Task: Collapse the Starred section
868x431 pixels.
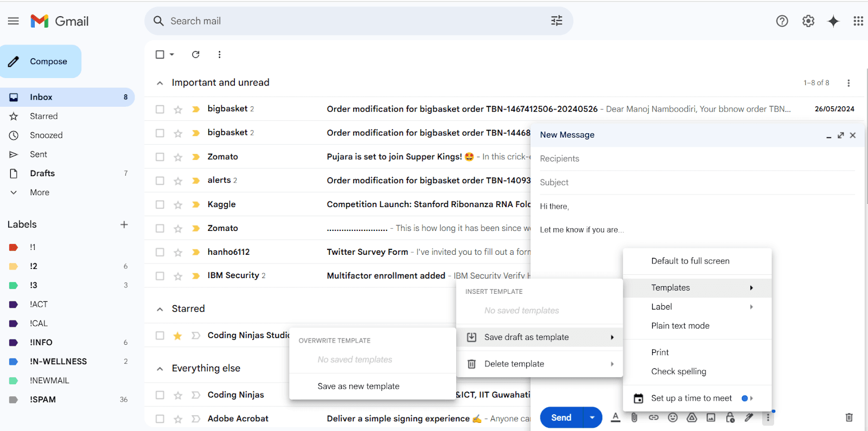Action: point(159,309)
